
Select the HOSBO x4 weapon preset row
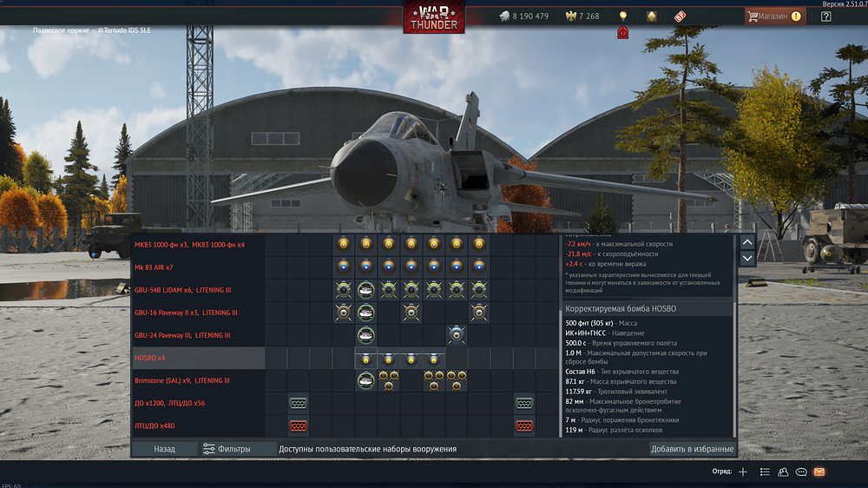point(198,358)
